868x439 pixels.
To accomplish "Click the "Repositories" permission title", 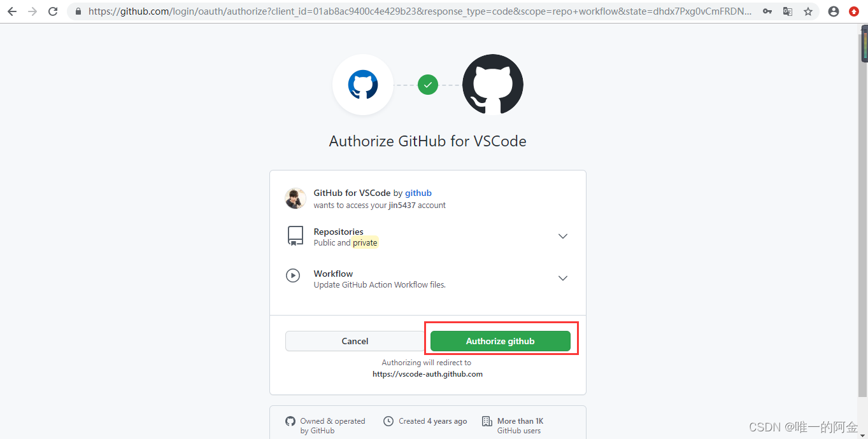I will coord(339,232).
